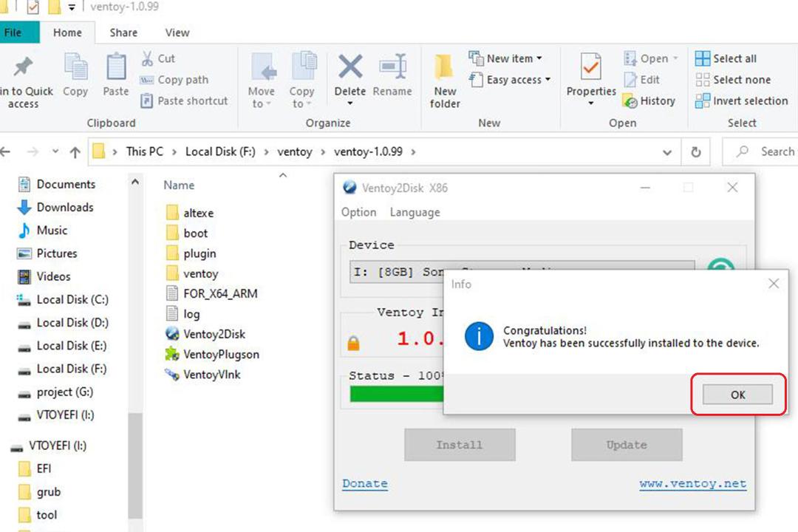Open Pictures in navigation pane

(x=47, y=253)
